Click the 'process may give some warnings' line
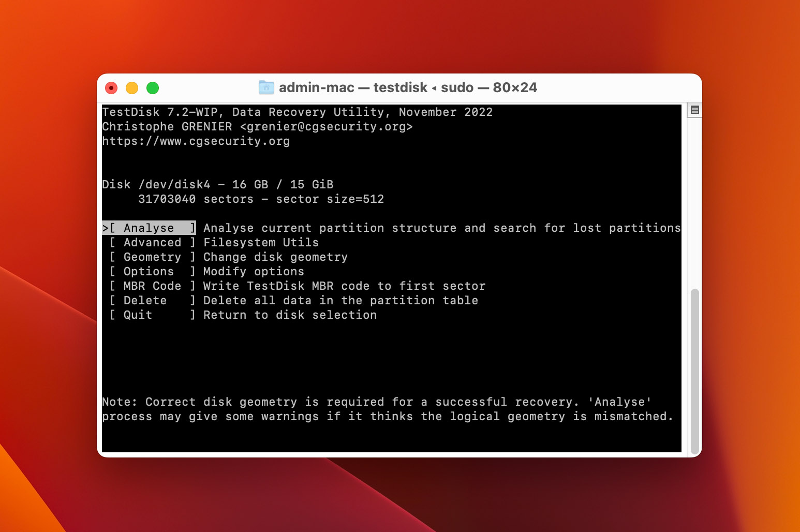Image resolution: width=800 pixels, height=532 pixels. 388,416
